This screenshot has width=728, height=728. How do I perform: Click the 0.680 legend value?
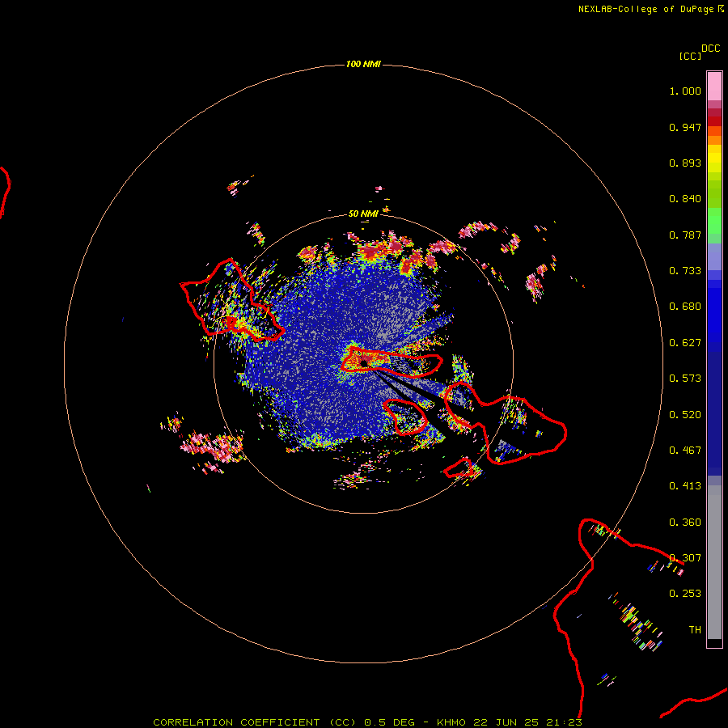(685, 307)
